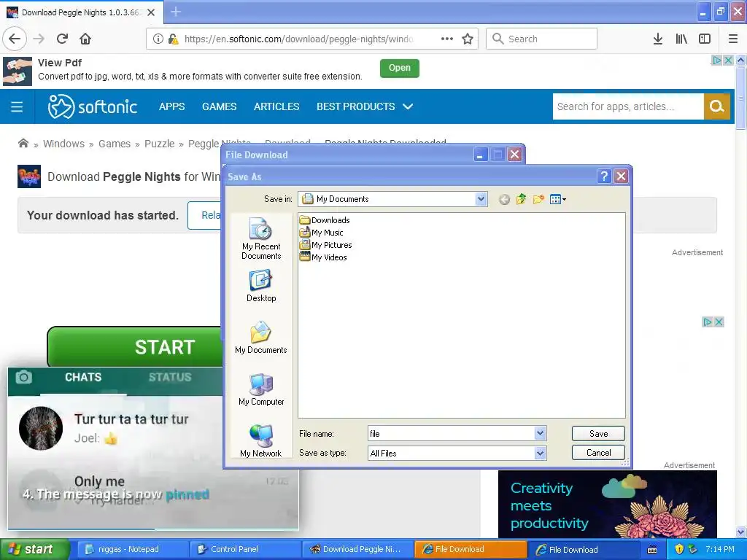Click home icon in breadcrumb
The height and width of the screenshot is (560, 747).
(23, 144)
